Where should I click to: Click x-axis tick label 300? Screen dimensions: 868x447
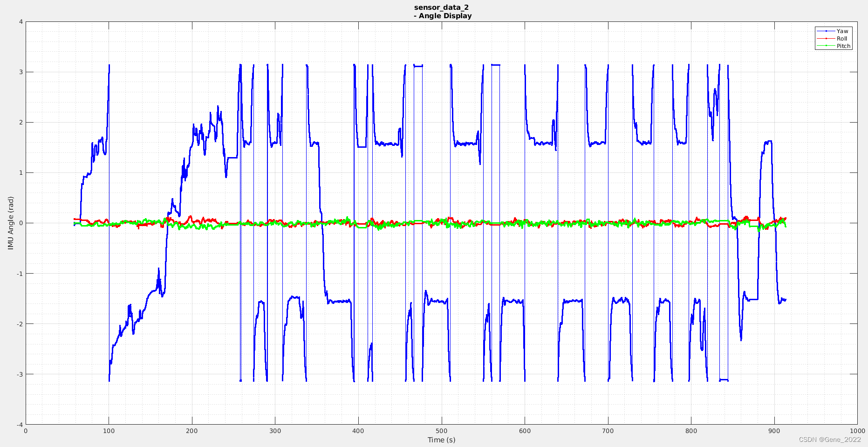[275, 431]
